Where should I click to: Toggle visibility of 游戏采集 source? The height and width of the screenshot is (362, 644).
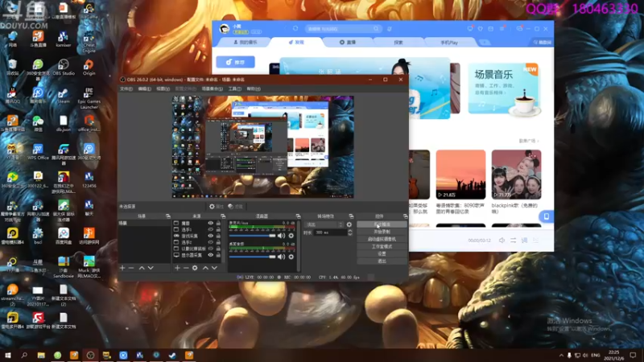211,236
